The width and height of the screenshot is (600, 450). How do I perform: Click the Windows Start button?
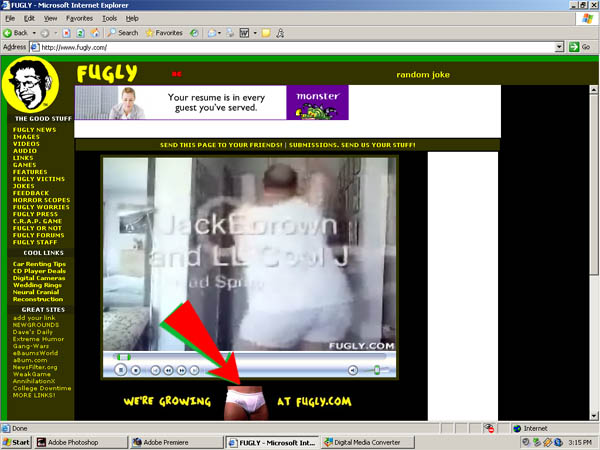pos(16,442)
